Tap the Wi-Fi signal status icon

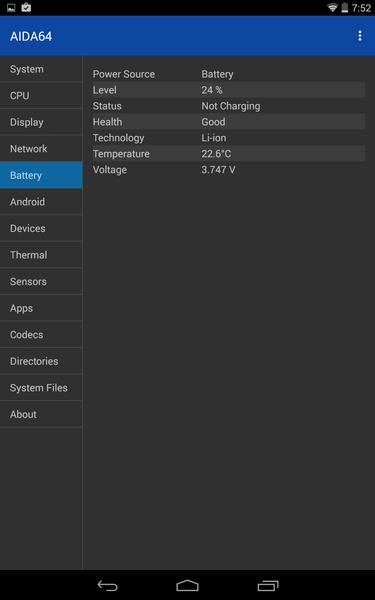click(x=332, y=7)
